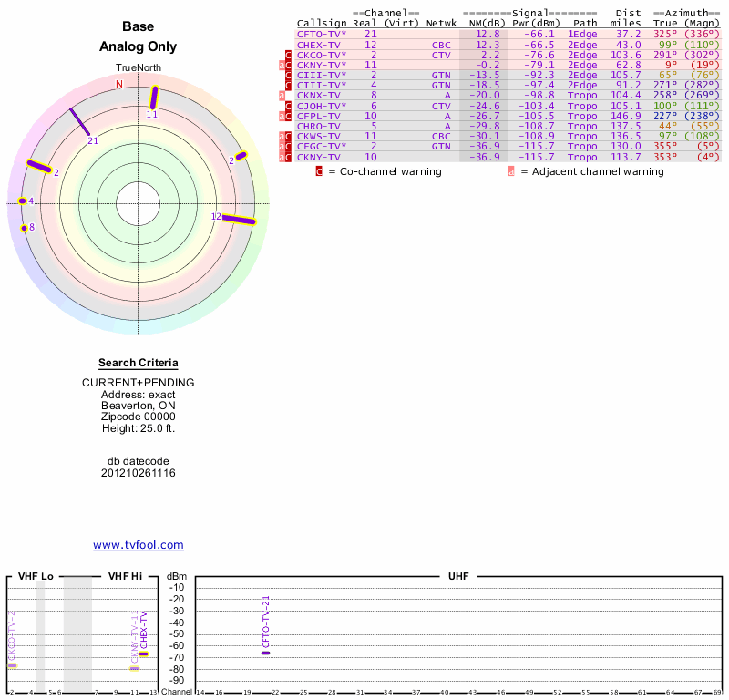The height and width of the screenshot is (700, 729).
Task: Select the channel 11 marker on the radar plot
Action: (x=154, y=98)
